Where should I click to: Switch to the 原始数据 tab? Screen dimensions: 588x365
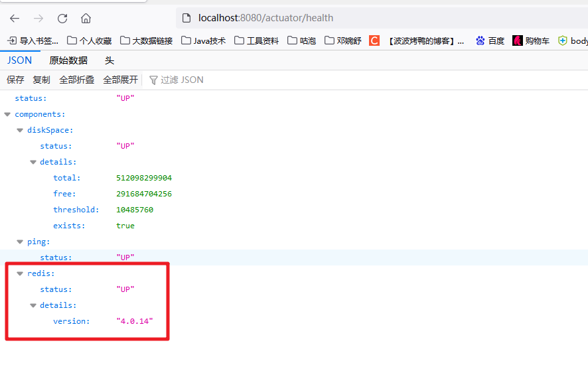point(68,60)
